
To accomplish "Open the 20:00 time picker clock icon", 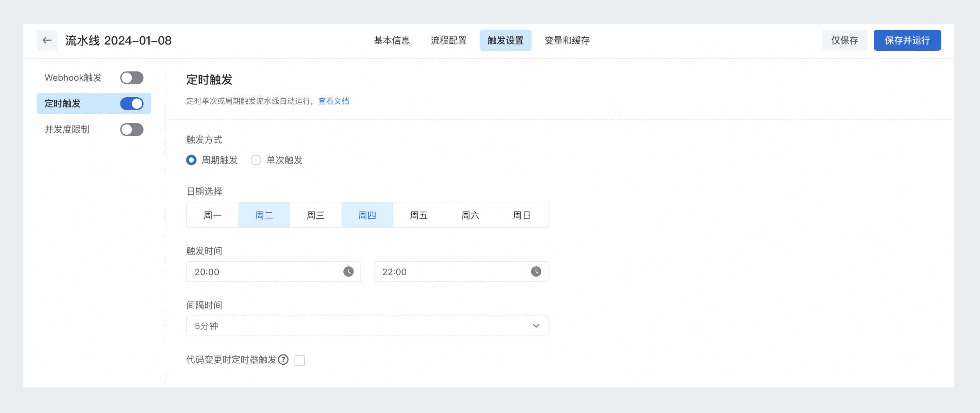I will [348, 271].
